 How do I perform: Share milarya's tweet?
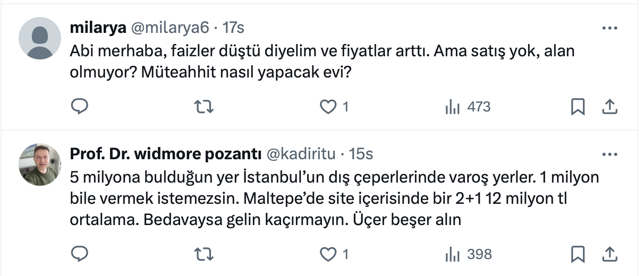tap(609, 107)
